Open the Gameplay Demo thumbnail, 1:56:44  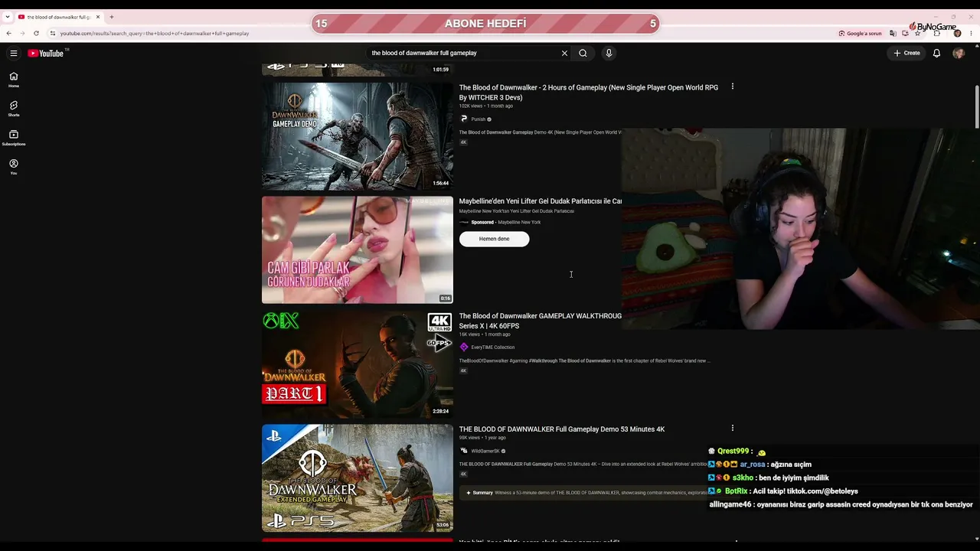(358, 136)
